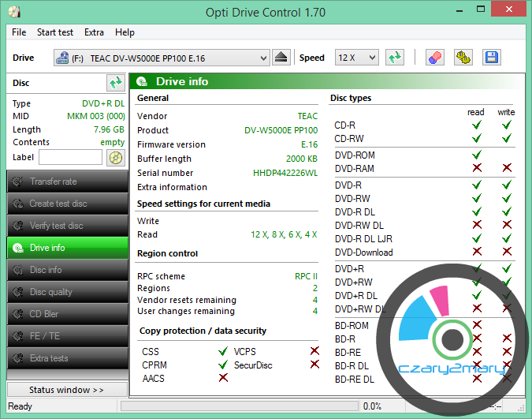Screen dimensions: 532x419
Task: Open the CD Bler test
Action: point(67,314)
